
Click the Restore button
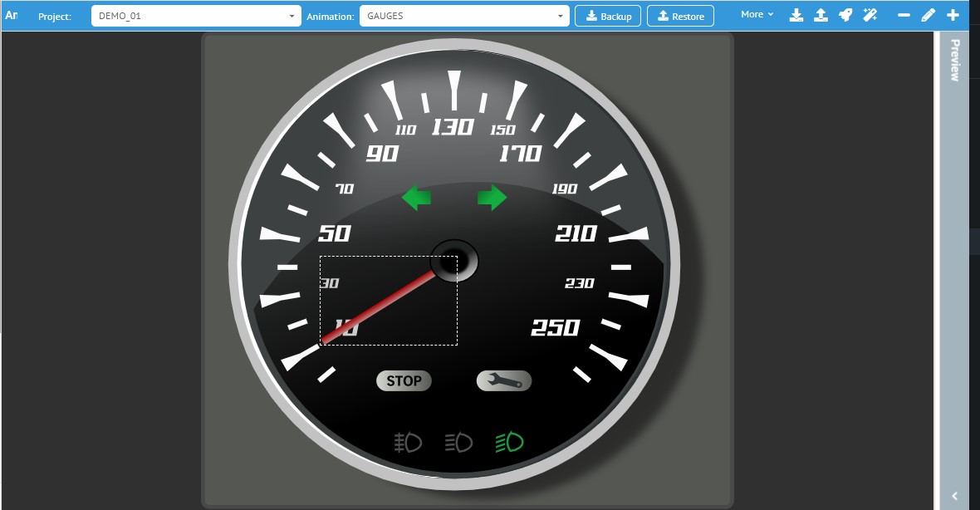coord(680,16)
